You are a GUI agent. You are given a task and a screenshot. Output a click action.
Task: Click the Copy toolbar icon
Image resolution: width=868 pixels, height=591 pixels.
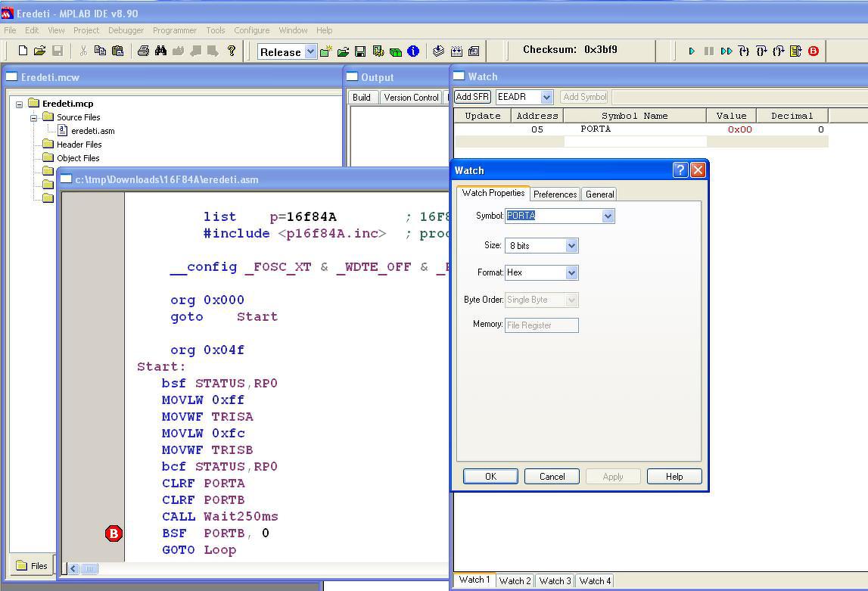100,51
